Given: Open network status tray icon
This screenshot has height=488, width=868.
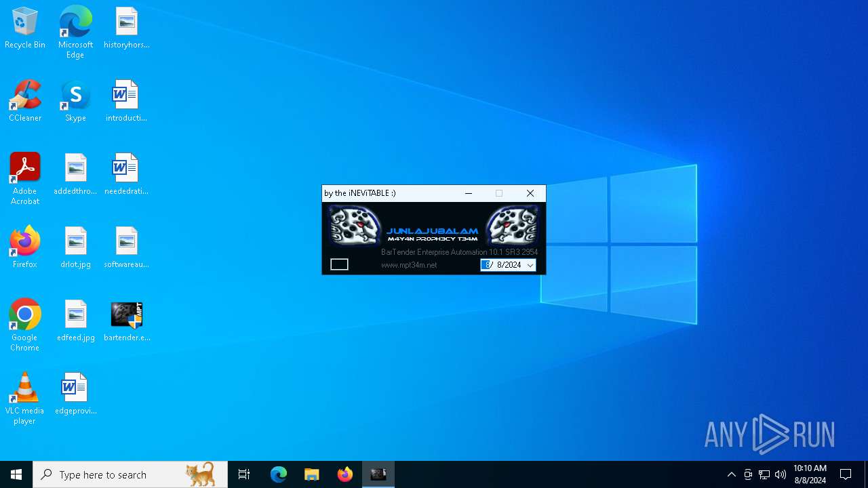Looking at the screenshot, I should click(x=764, y=474).
